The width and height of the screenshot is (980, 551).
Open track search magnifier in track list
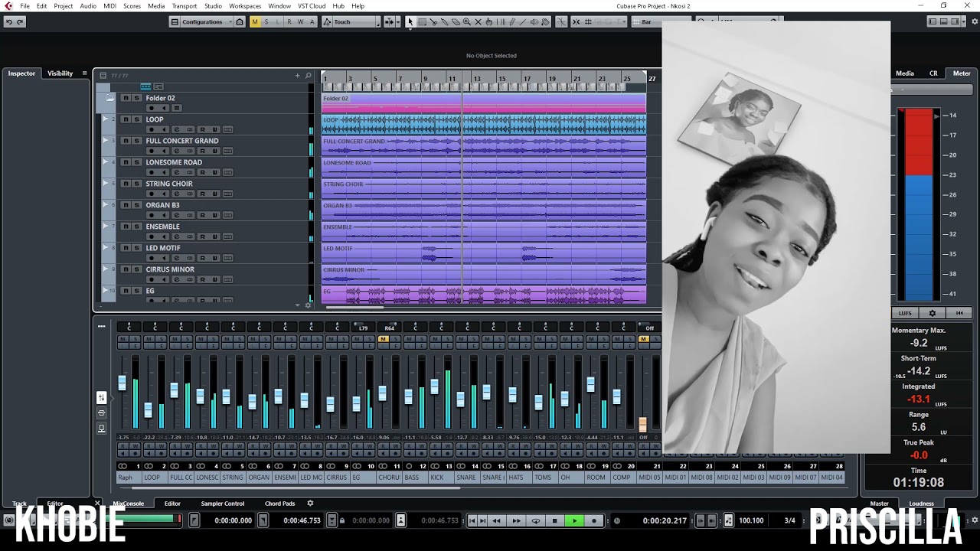[x=309, y=75]
